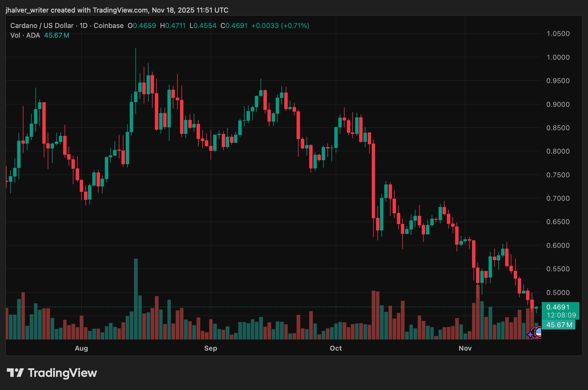Click the TradingView logo icon

[15, 373]
